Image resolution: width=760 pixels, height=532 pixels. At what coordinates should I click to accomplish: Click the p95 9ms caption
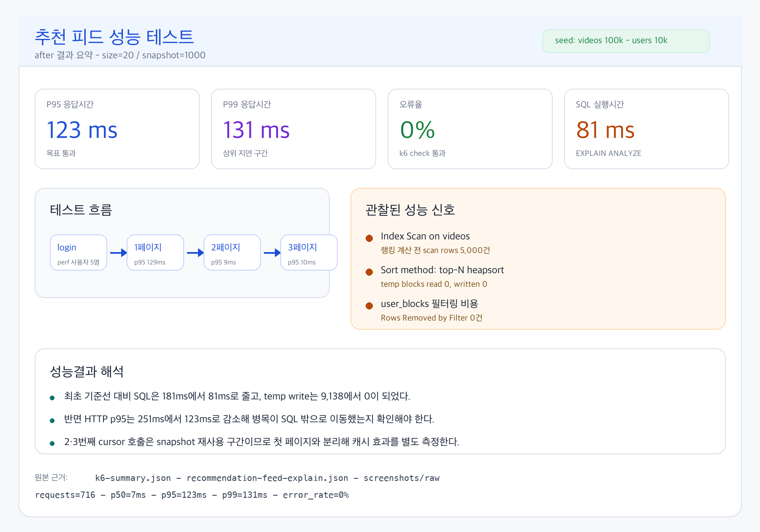pos(223,262)
